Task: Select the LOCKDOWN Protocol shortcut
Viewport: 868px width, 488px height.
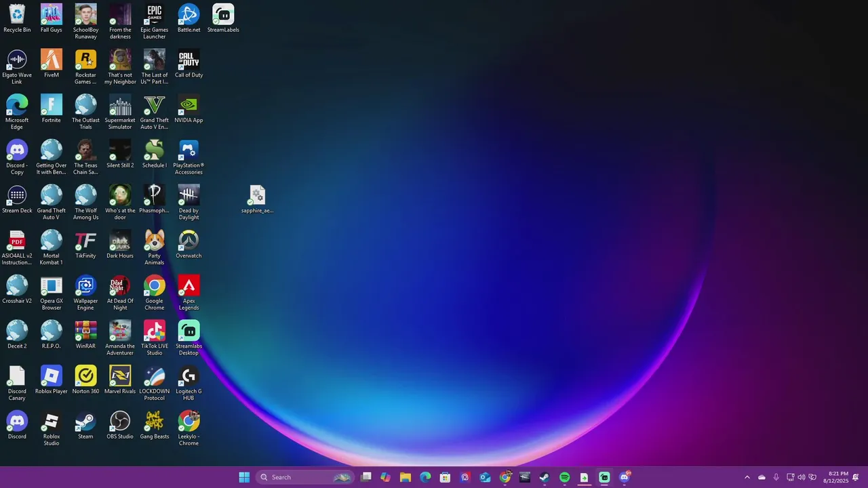Action: (155, 384)
